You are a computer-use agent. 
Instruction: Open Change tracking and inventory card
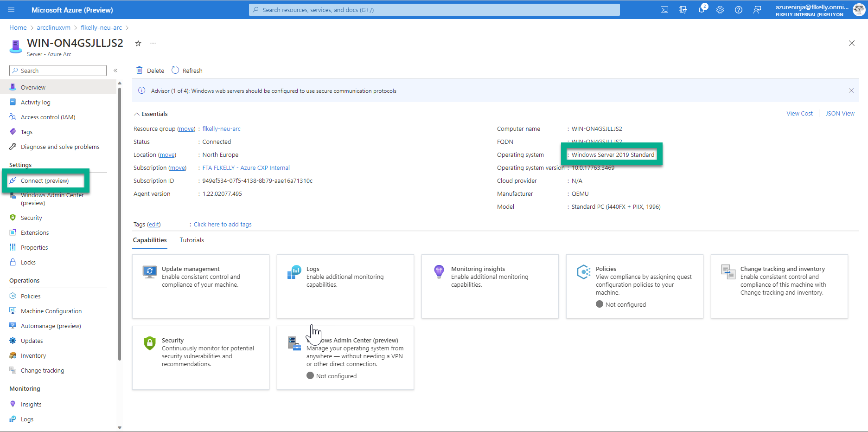coord(779,286)
